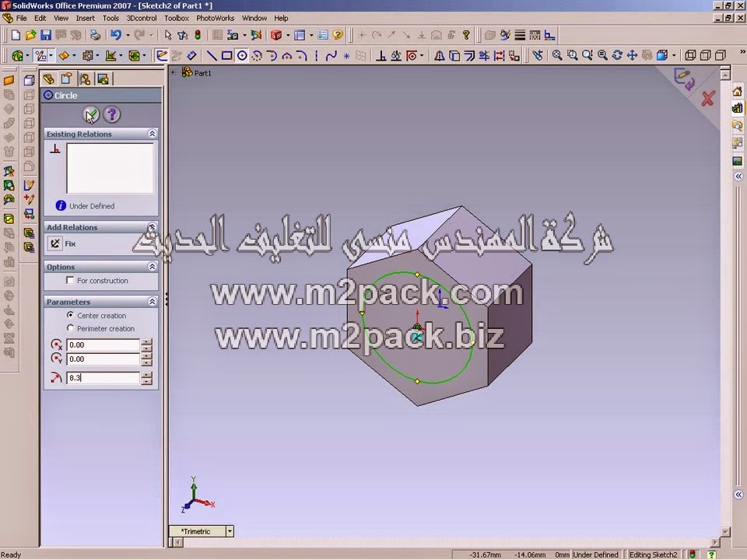This screenshot has width=747, height=560.
Task: Undo the last action
Action: [116, 35]
